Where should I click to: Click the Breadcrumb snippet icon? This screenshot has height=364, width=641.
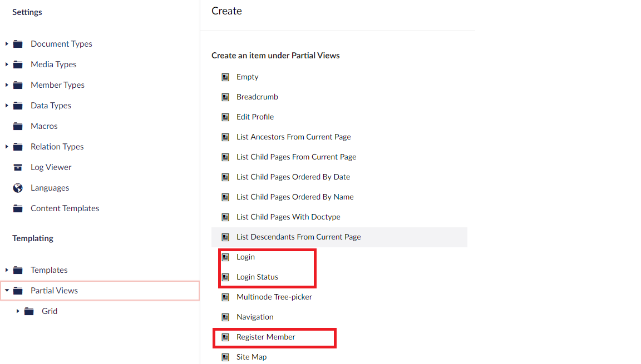pyautogui.click(x=225, y=97)
